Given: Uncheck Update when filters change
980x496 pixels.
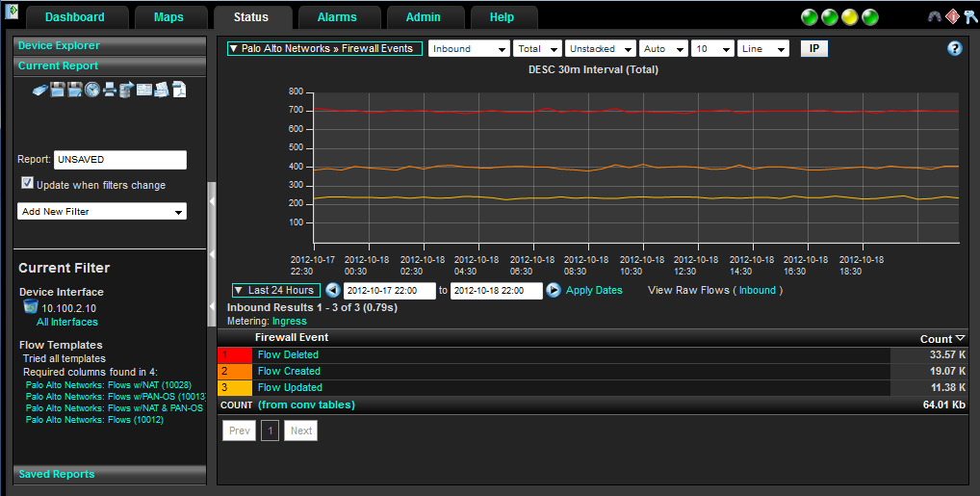Looking at the screenshot, I should pos(28,184).
